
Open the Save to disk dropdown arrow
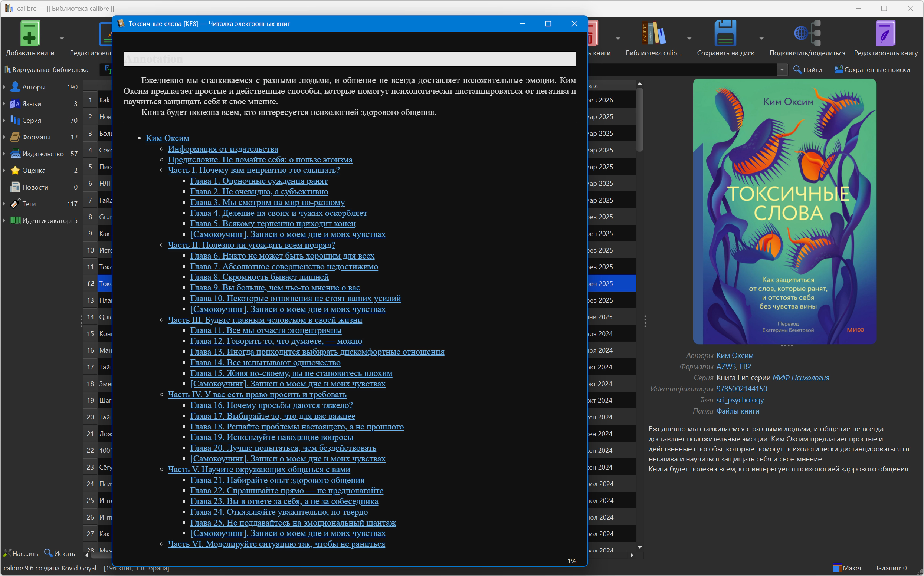click(x=761, y=38)
